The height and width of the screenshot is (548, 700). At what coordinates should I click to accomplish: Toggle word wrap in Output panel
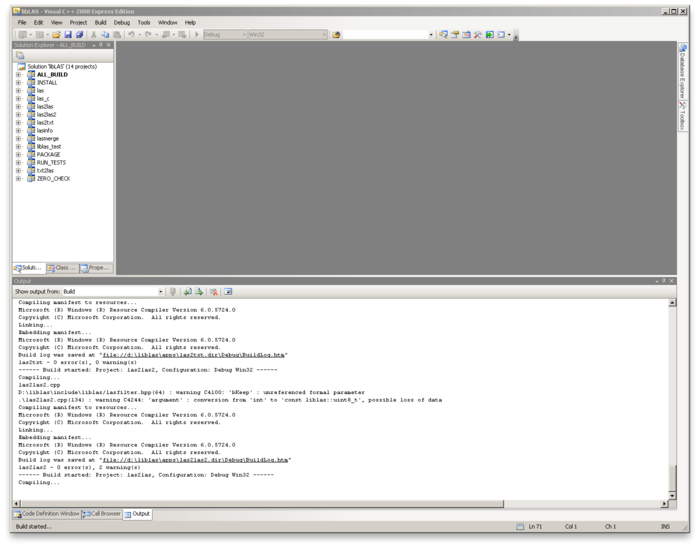[228, 291]
